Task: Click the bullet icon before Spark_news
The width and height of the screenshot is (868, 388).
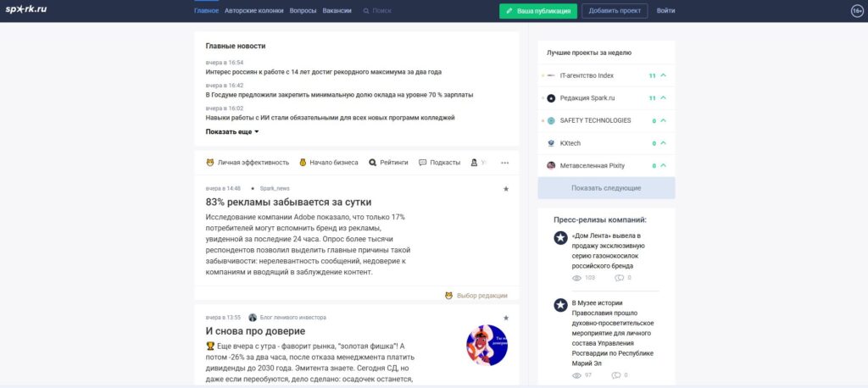Action: point(253,189)
